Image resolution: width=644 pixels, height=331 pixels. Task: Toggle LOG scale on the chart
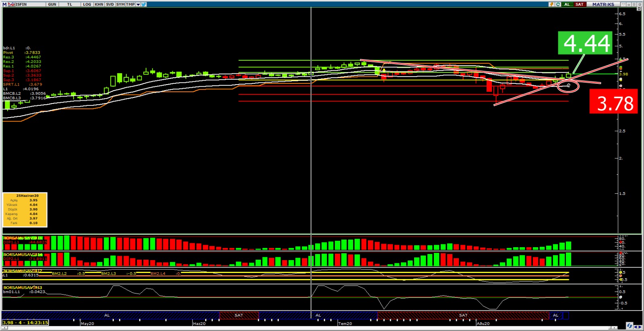point(87,4)
